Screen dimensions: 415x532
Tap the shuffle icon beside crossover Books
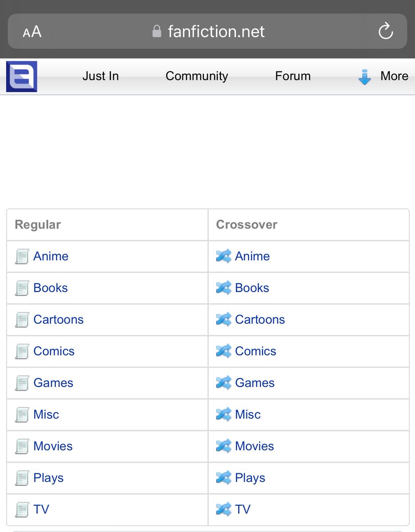click(x=223, y=288)
